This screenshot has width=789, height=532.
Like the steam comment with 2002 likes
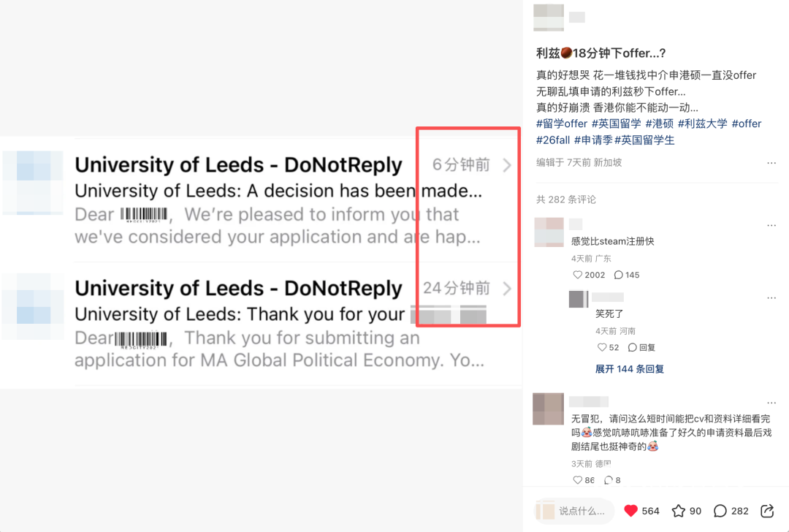pos(578,275)
